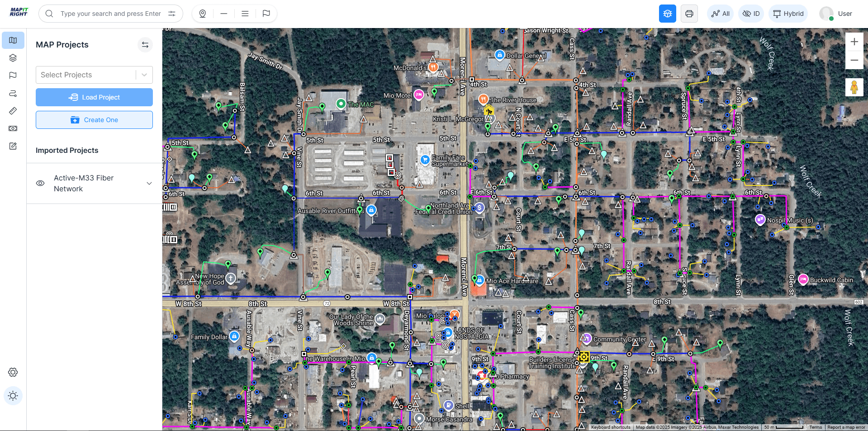Image resolution: width=868 pixels, height=431 pixels.
Task: Select the flag tool in top toolbar
Action: (x=266, y=14)
